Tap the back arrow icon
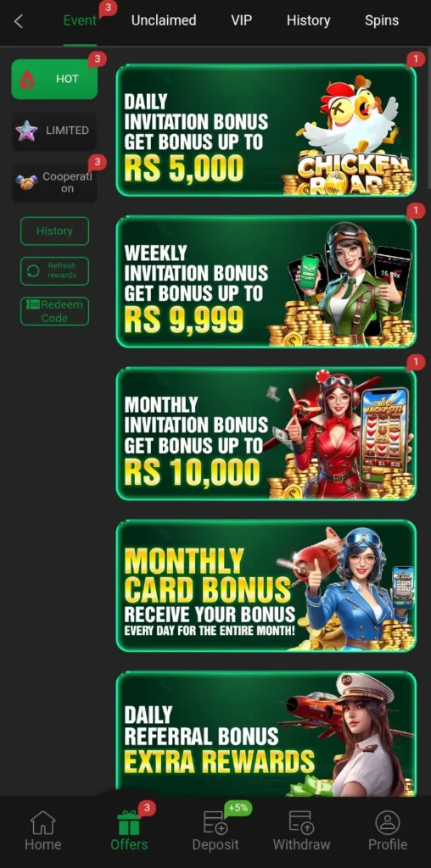The image size is (431, 868). pyautogui.click(x=19, y=21)
